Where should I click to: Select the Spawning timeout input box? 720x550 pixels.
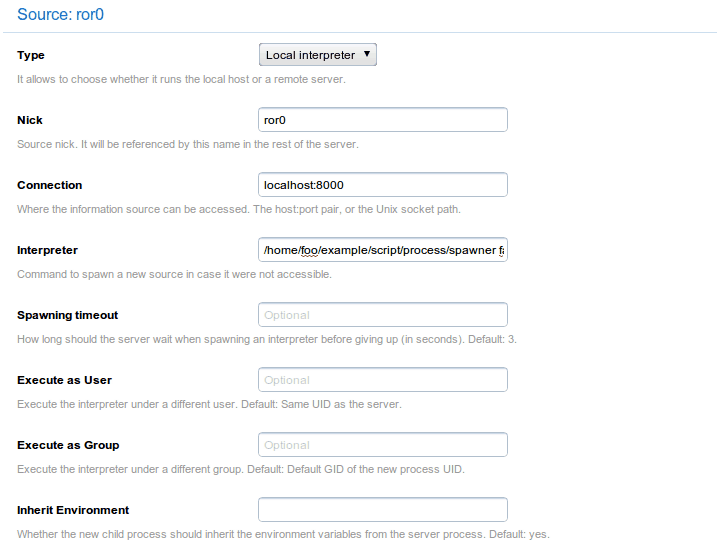(x=382, y=315)
